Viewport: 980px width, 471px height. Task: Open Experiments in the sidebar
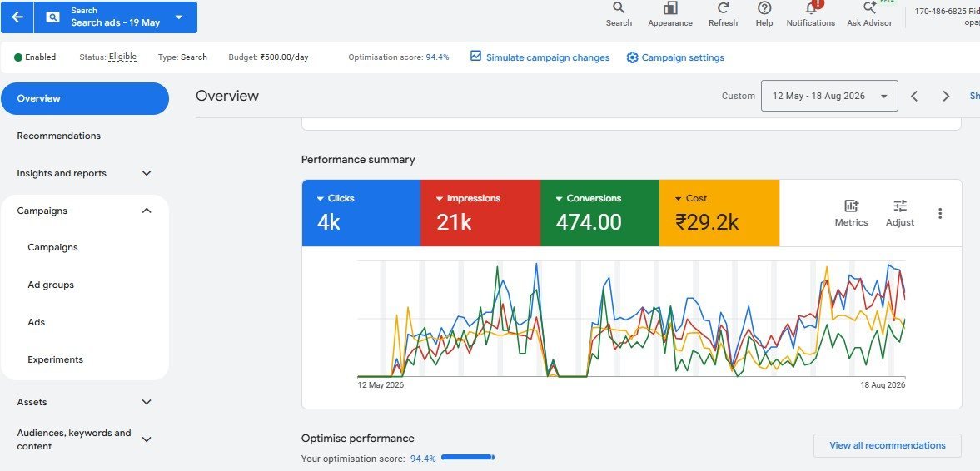tap(56, 359)
